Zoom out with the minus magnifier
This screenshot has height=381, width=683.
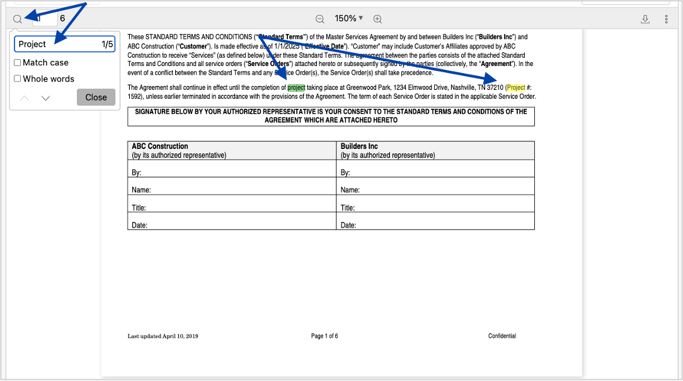(320, 19)
